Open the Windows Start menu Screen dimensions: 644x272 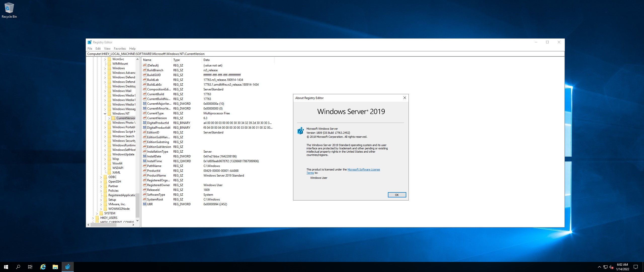(x=6, y=267)
